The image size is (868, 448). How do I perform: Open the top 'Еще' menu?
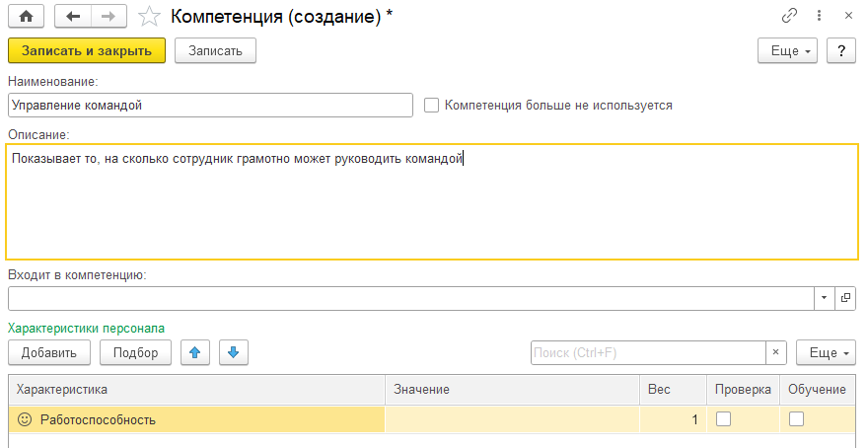(787, 51)
